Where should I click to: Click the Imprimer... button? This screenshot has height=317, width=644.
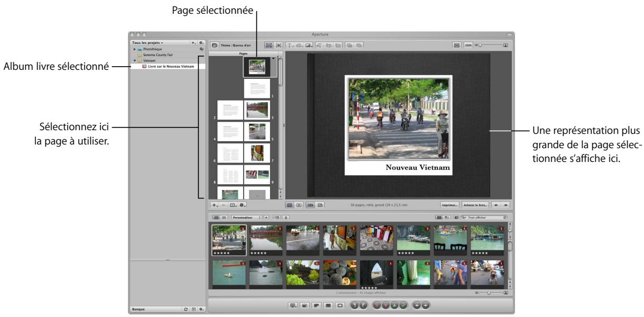(449, 204)
